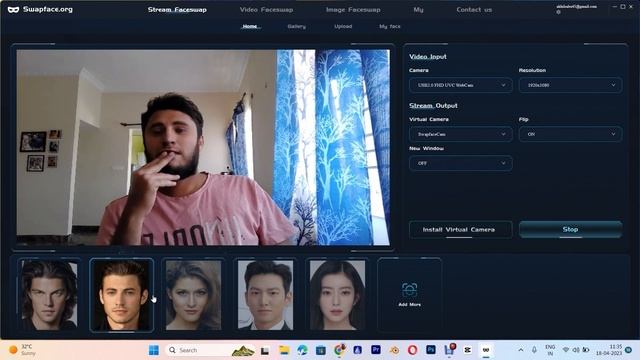Select the Home sub-tab
This screenshot has height=360, width=640.
coord(250,26)
